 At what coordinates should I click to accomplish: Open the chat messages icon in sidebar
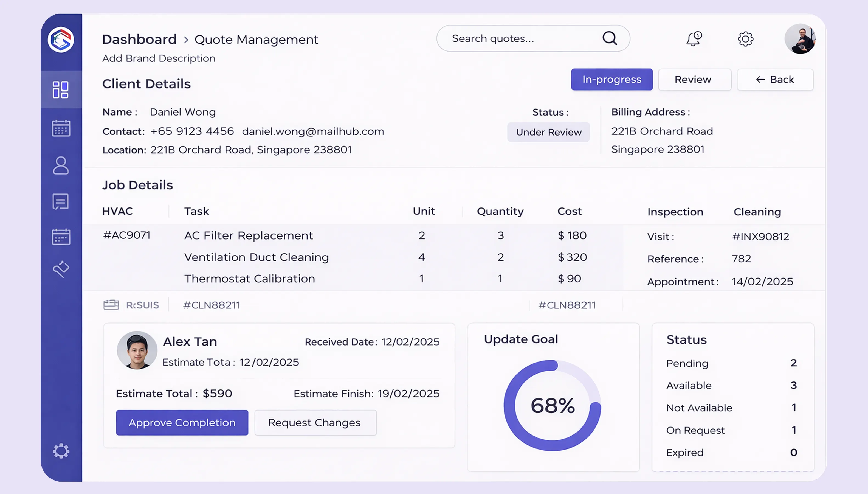[x=61, y=201]
